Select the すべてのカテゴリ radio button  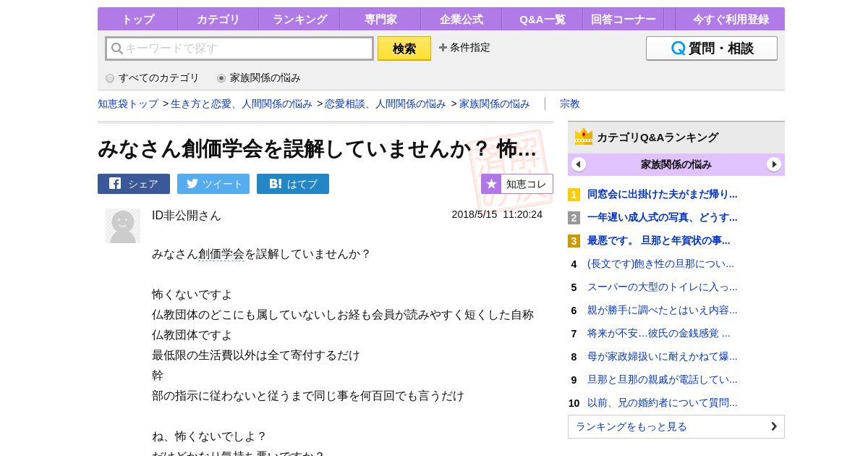click(110, 78)
